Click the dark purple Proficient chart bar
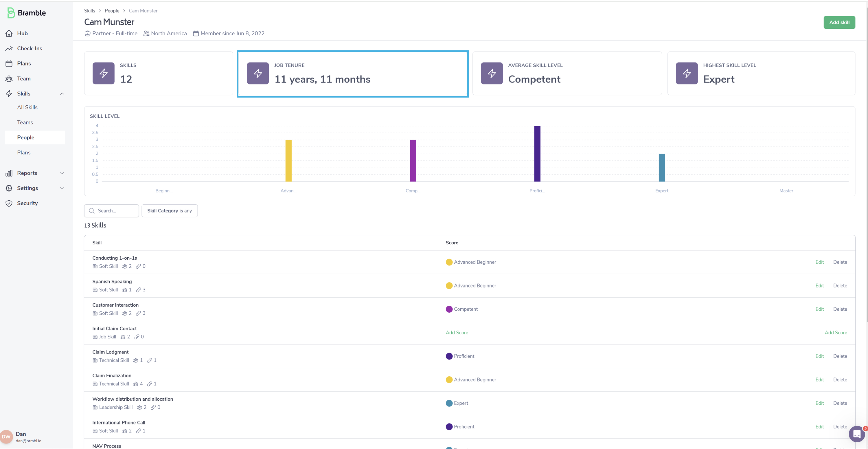868x449 pixels. click(x=537, y=154)
